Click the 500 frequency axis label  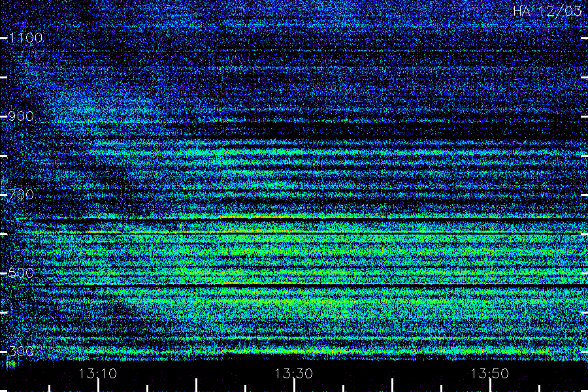click(21, 272)
